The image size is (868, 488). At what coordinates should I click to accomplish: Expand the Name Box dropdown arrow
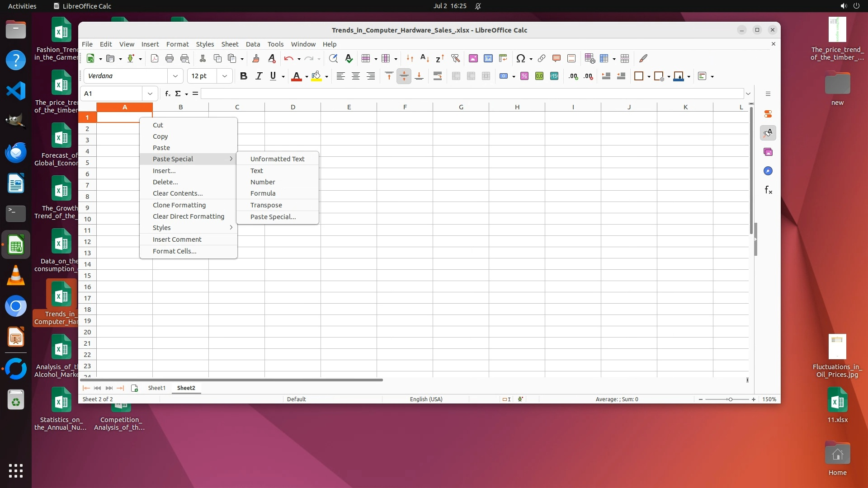pos(150,94)
